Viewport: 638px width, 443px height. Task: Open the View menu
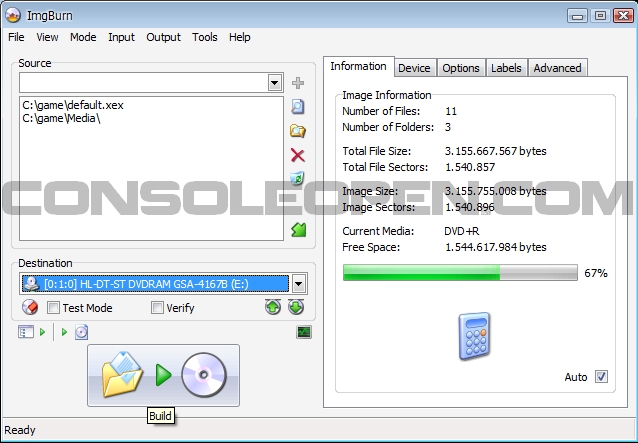click(x=47, y=37)
